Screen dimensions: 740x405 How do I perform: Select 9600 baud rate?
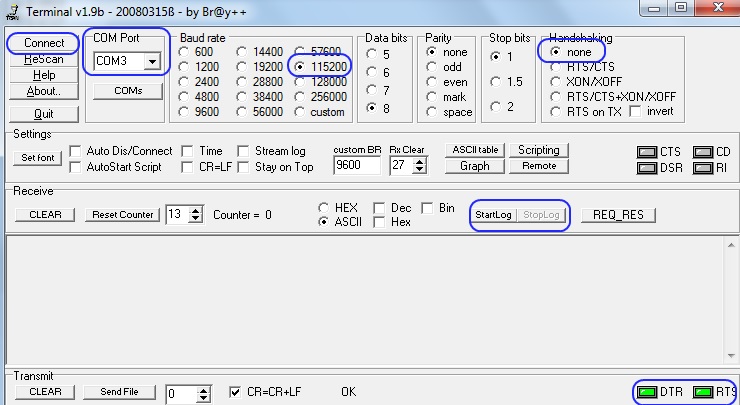click(185, 112)
